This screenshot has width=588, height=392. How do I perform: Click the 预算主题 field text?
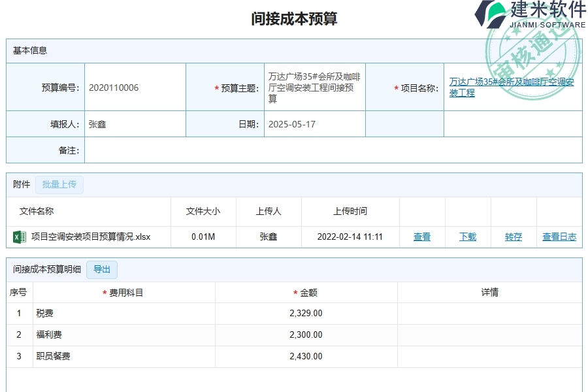(x=314, y=88)
